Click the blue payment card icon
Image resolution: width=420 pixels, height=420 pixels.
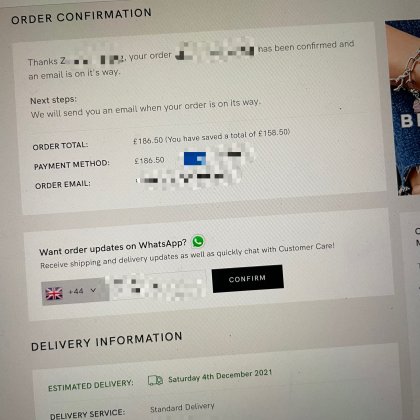pos(195,159)
